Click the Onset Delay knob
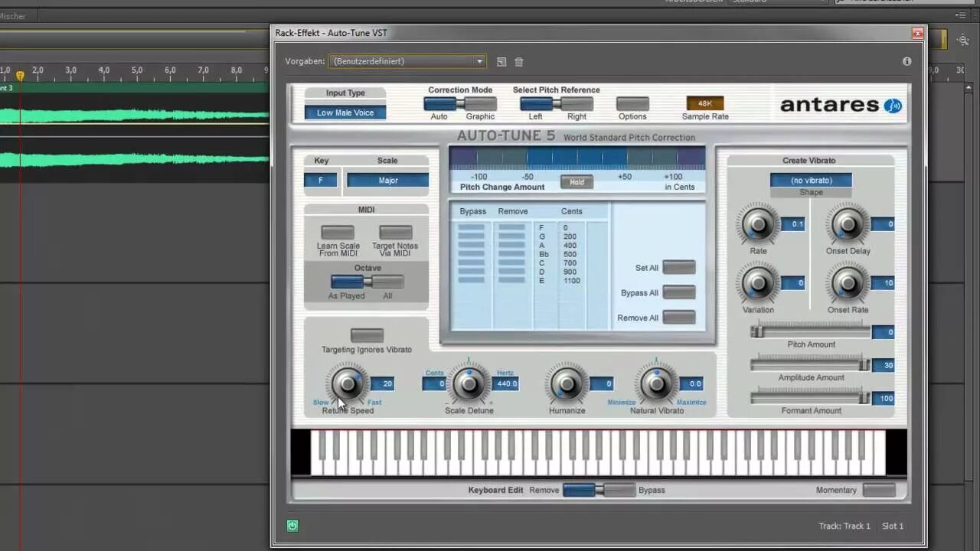 848,224
